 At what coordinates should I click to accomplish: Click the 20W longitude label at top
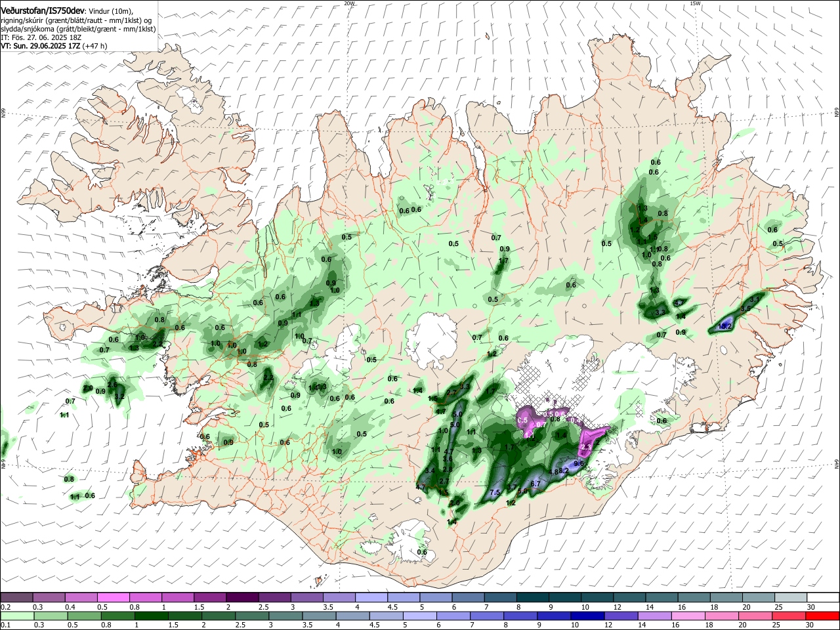350,3
